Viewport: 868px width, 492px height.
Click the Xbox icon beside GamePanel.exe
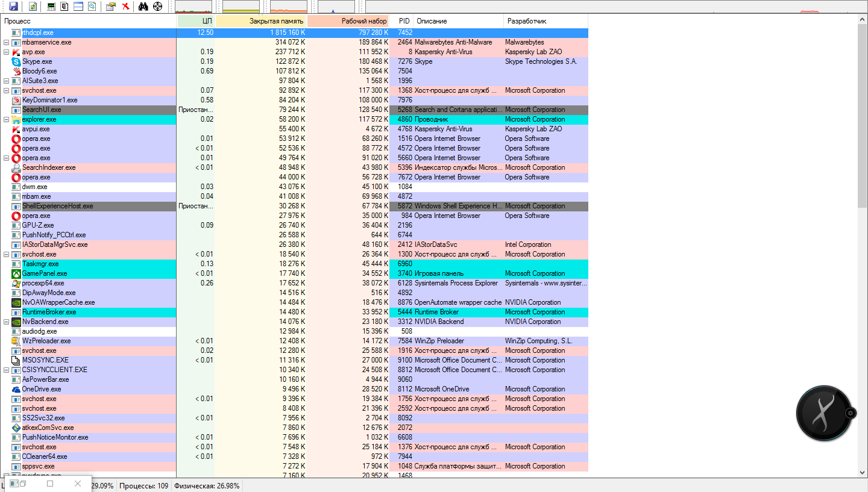[16, 273]
